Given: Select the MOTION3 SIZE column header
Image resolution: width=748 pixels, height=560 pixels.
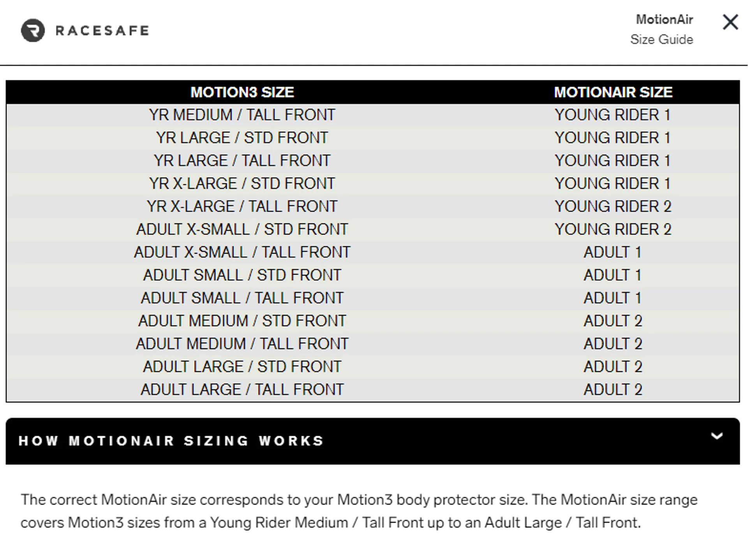Looking at the screenshot, I should pos(242,92).
